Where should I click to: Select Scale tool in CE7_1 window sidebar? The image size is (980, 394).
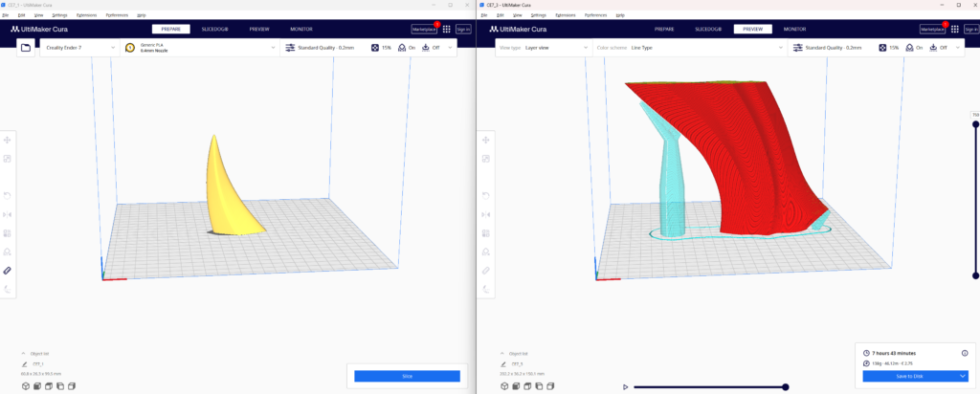(8, 159)
